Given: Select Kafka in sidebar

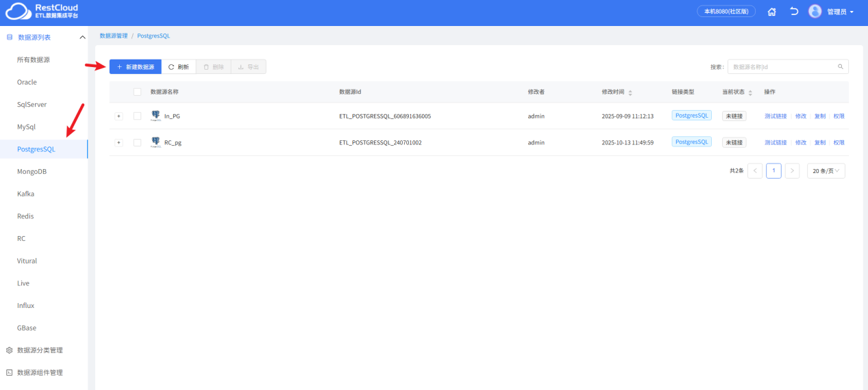Looking at the screenshot, I should pyautogui.click(x=44, y=194).
